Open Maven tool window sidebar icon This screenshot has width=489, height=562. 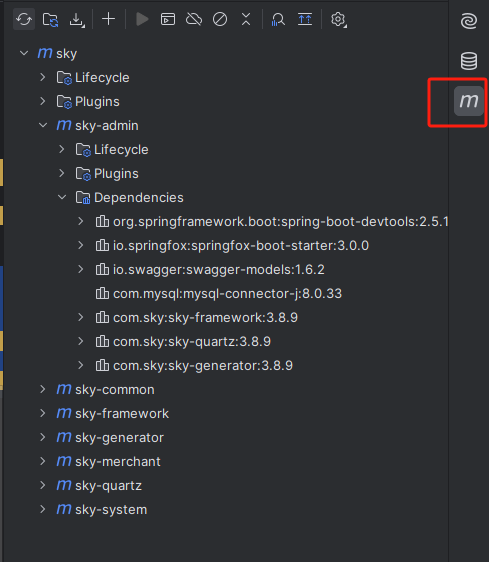pos(469,101)
